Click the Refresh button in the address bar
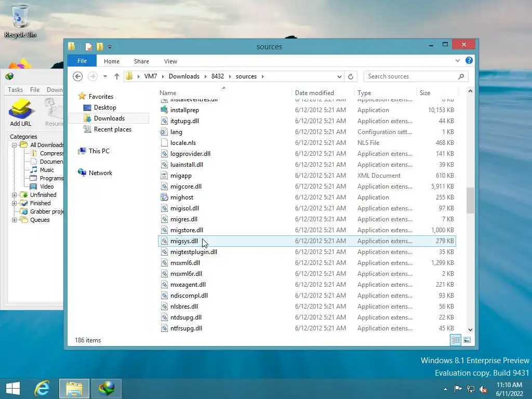Viewport: 532px width, 399px height. 351,76
